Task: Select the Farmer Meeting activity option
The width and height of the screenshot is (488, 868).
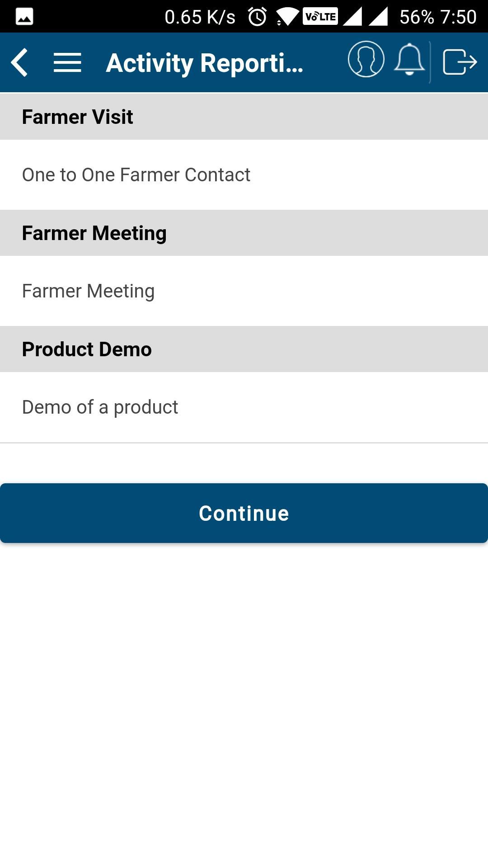Action: pyautogui.click(x=89, y=291)
